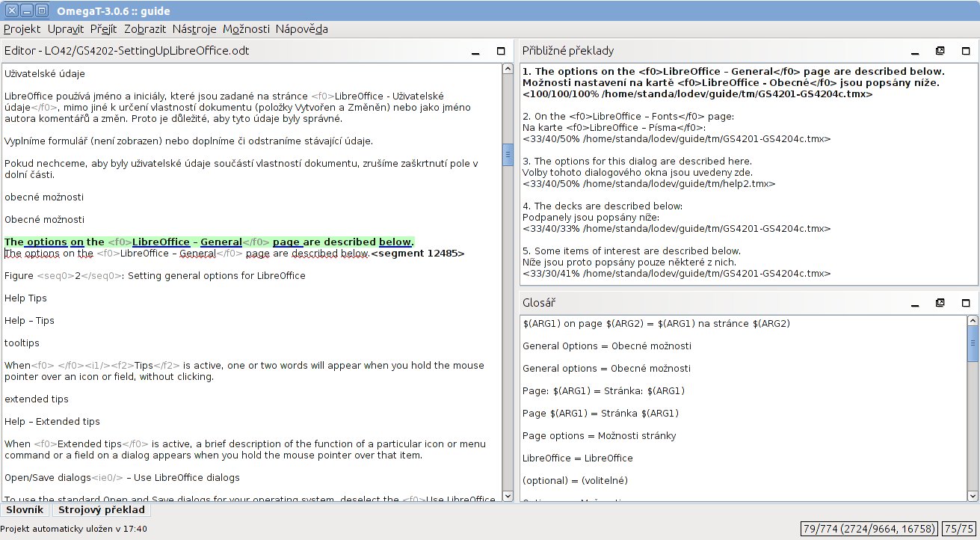Viewport: 980px width, 540px height.
Task: Click Glosář scrollbar up arrow
Action: [x=973, y=321]
